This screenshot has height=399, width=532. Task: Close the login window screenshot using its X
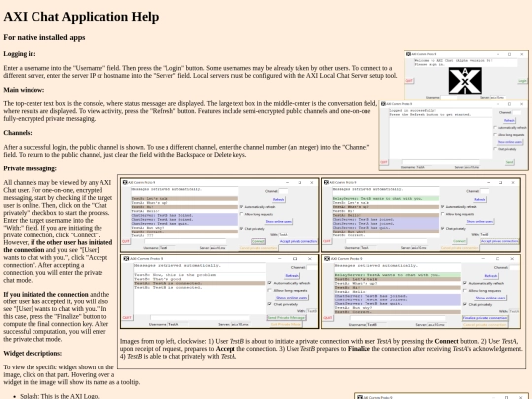[522, 54]
